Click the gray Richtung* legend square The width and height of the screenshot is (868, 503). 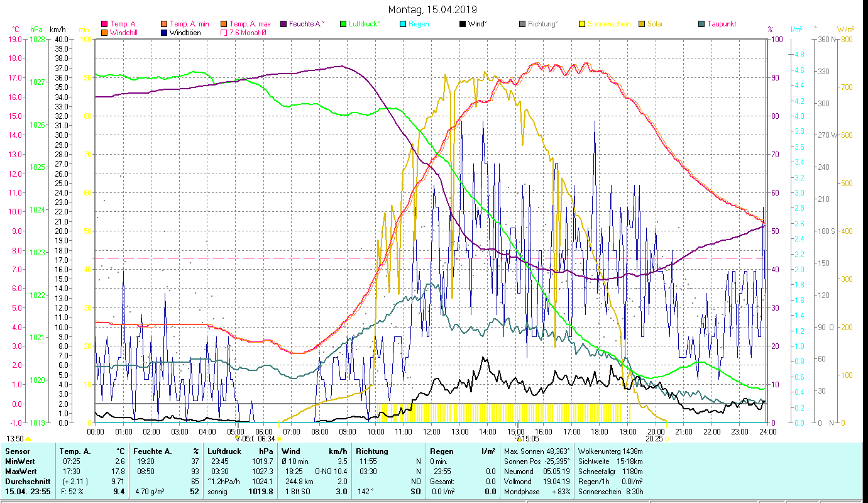(x=522, y=25)
